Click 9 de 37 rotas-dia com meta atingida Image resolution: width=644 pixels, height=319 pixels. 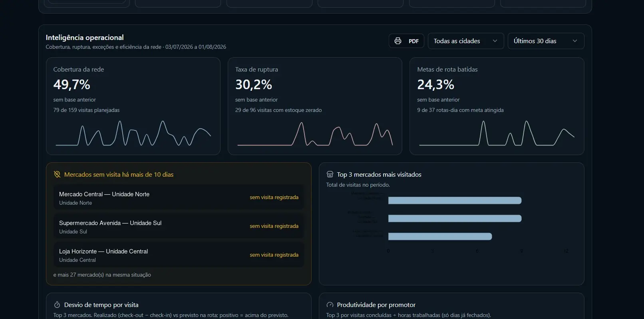461,110
